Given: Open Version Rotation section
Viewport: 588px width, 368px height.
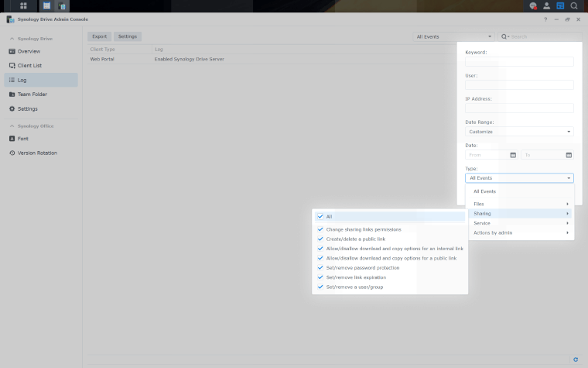Looking at the screenshot, I should (37, 153).
